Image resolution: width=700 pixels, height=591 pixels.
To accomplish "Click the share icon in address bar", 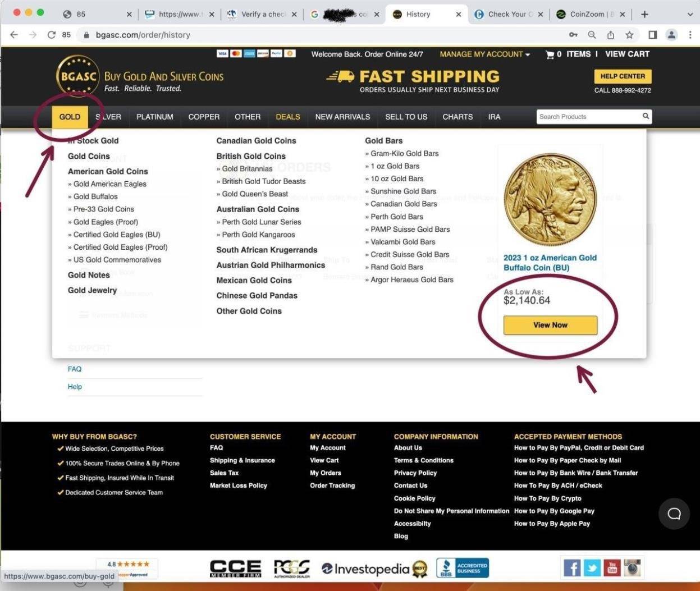I will pos(611,35).
